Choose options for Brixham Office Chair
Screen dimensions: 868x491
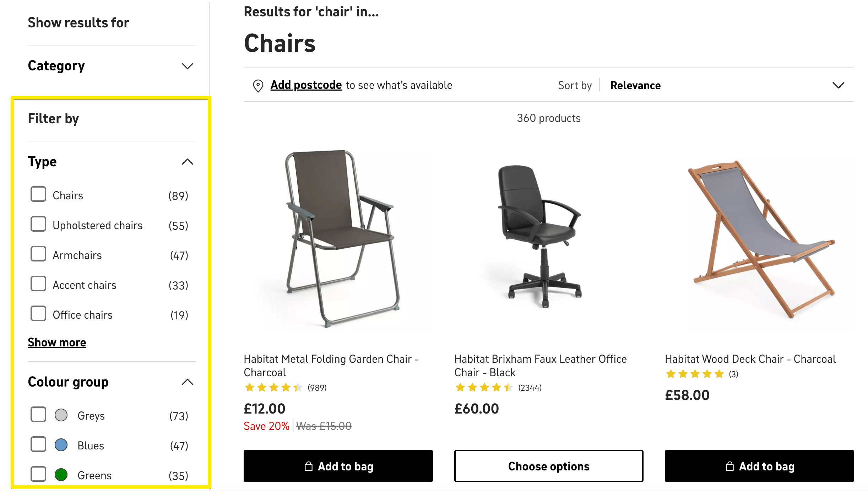tap(549, 466)
